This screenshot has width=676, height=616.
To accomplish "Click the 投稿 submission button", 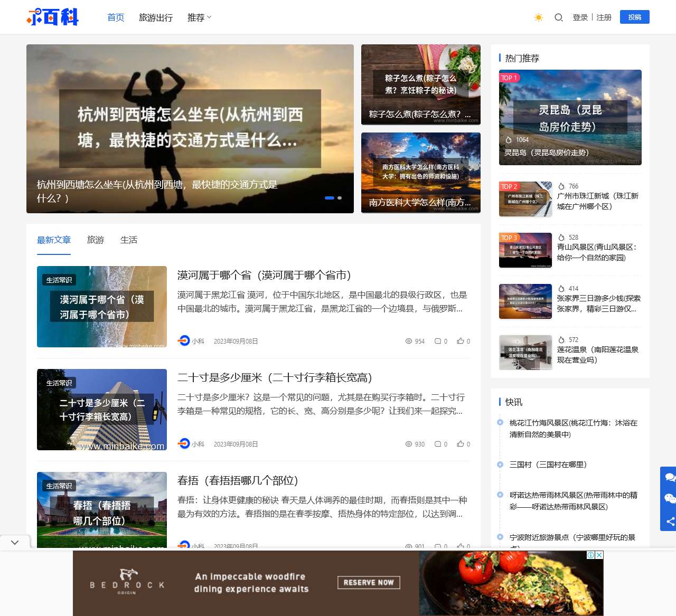I will 634,17.
